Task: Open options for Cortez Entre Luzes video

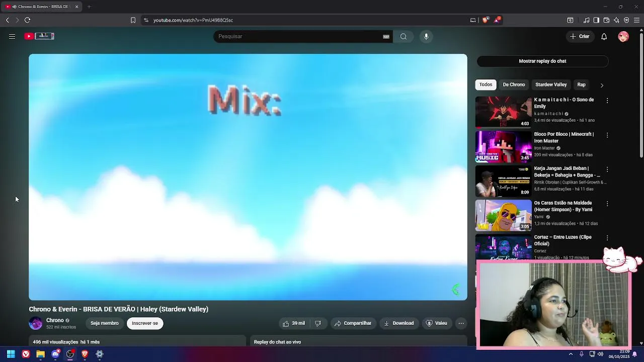Action: point(607,238)
